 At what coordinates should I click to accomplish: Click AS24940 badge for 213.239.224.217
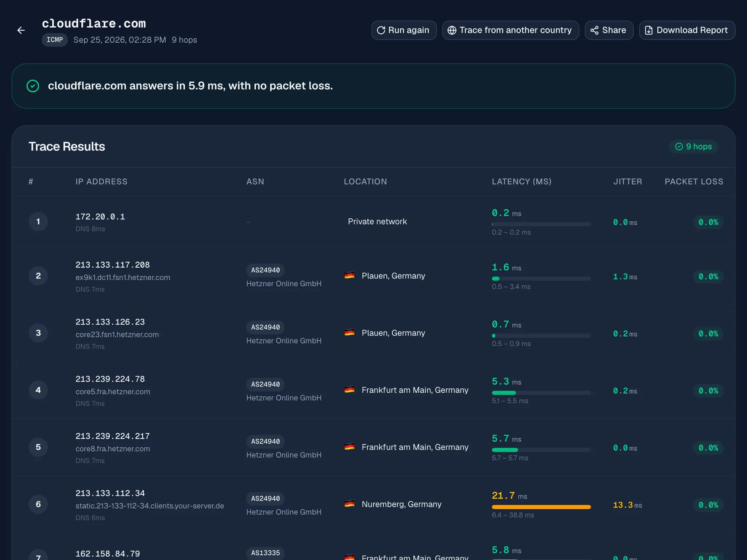point(266,442)
